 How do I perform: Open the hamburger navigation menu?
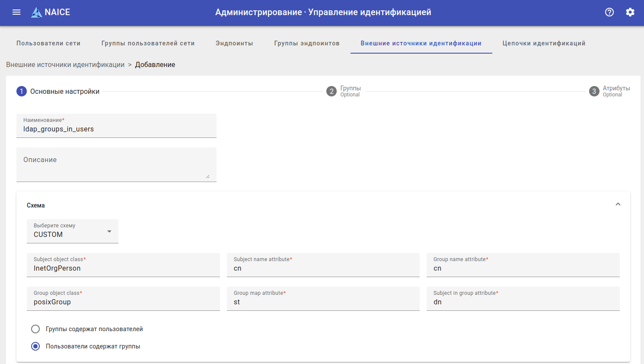tap(16, 12)
